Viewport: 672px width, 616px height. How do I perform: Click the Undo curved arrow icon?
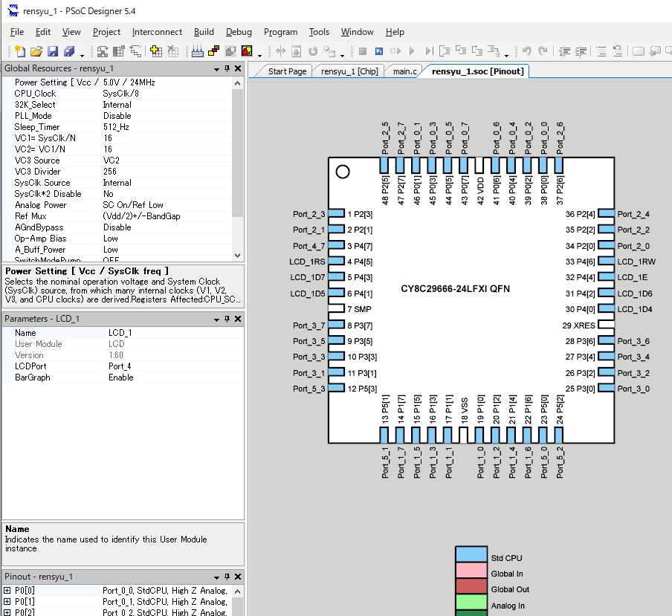(x=527, y=51)
